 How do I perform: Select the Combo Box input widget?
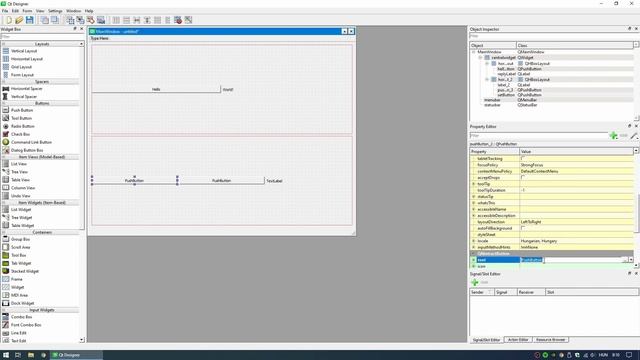click(x=21, y=317)
